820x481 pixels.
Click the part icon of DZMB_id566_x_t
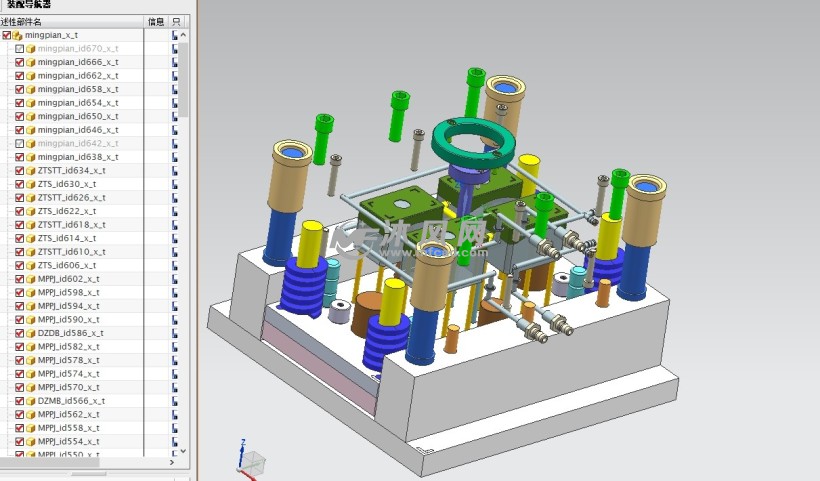click(30, 400)
